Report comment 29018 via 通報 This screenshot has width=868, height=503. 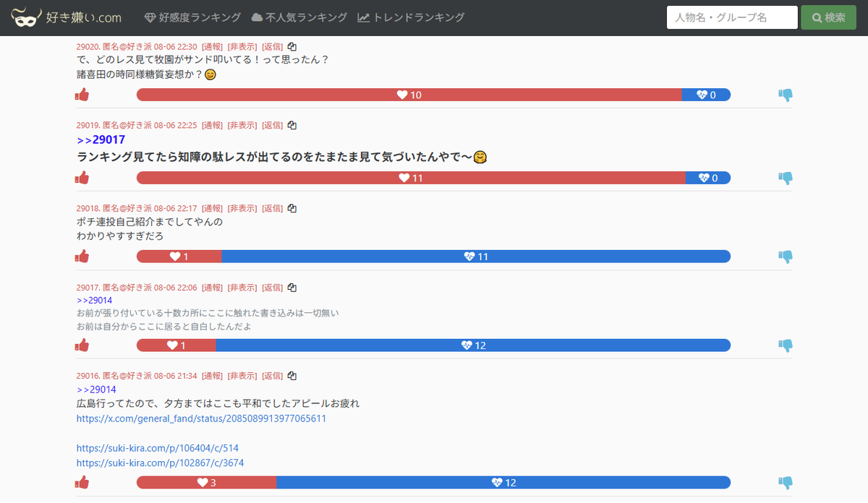(212, 208)
